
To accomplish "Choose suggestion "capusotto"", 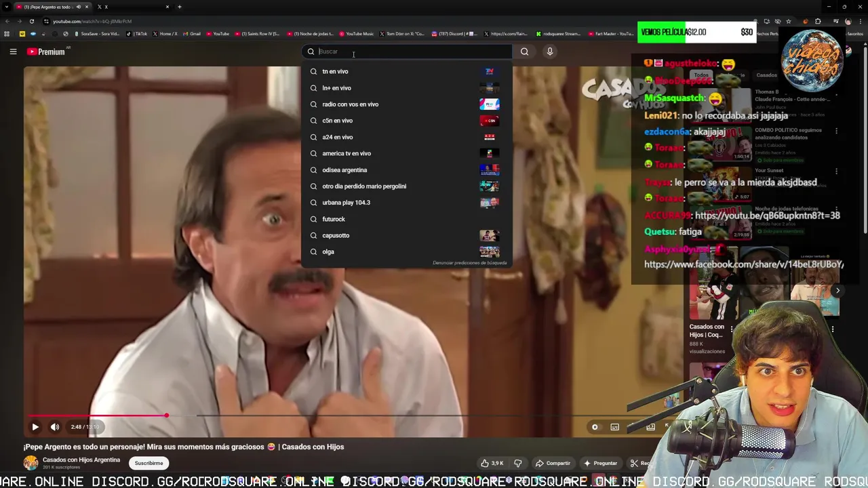I will 407,235.
